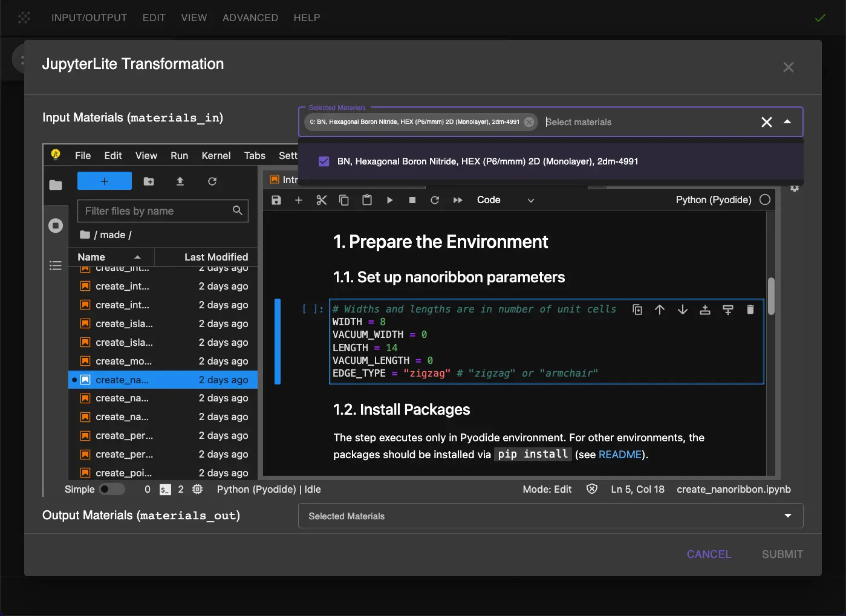The width and height of the screenshot is (846, 616).
Task: Remove the BN material chip
Action: pos(529,122)
